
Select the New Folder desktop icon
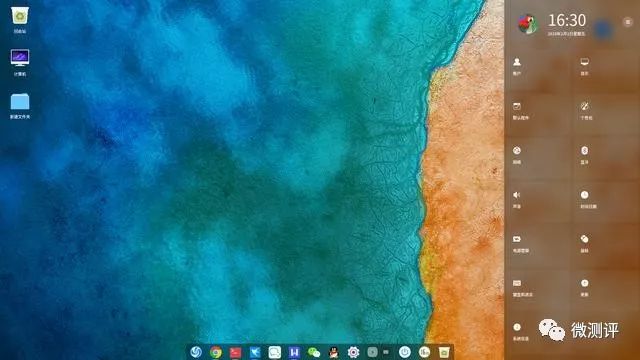pyautogui.click(x=20, y=106)
